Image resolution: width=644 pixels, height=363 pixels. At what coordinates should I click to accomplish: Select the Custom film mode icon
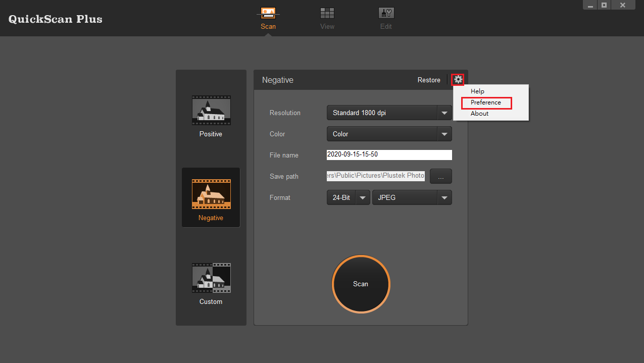[x=211, y=278]
